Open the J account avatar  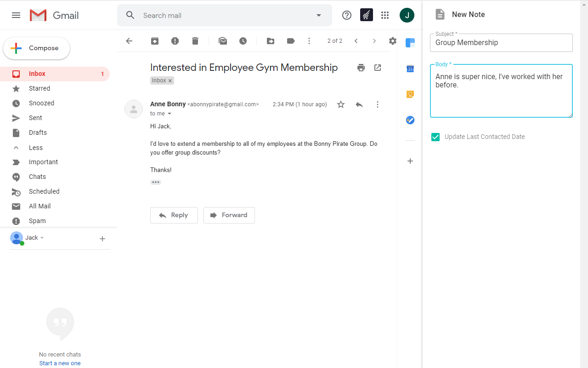[x=407, y=15]
